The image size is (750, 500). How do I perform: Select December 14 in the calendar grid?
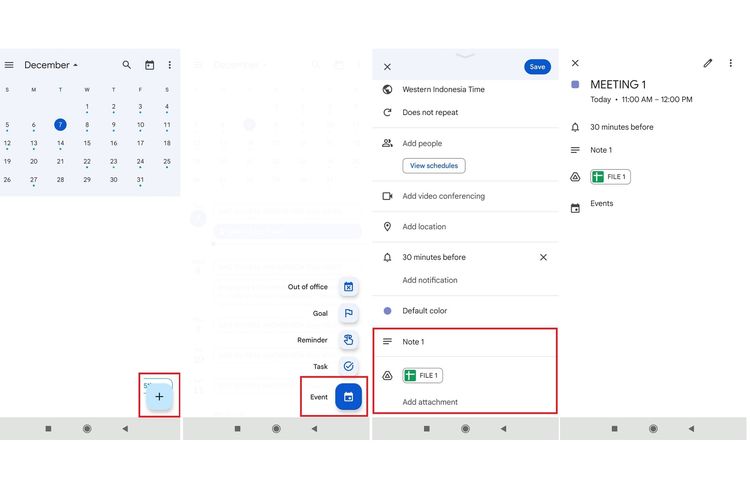coord(60,143)
